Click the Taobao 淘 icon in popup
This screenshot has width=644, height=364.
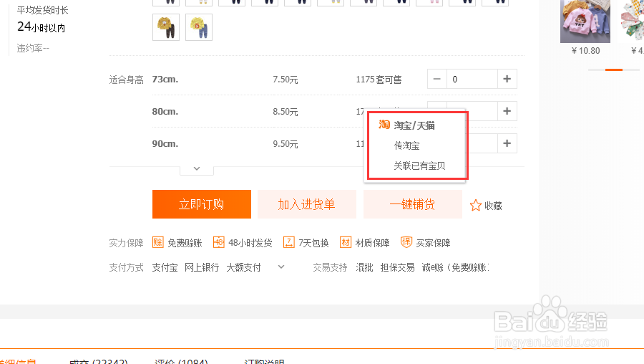pos(384,124)
